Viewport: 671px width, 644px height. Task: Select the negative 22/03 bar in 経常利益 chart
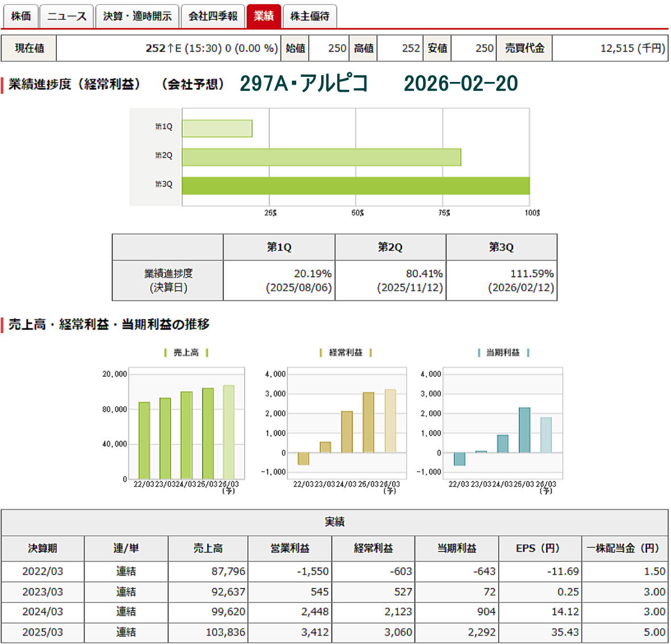pos(304,459)
